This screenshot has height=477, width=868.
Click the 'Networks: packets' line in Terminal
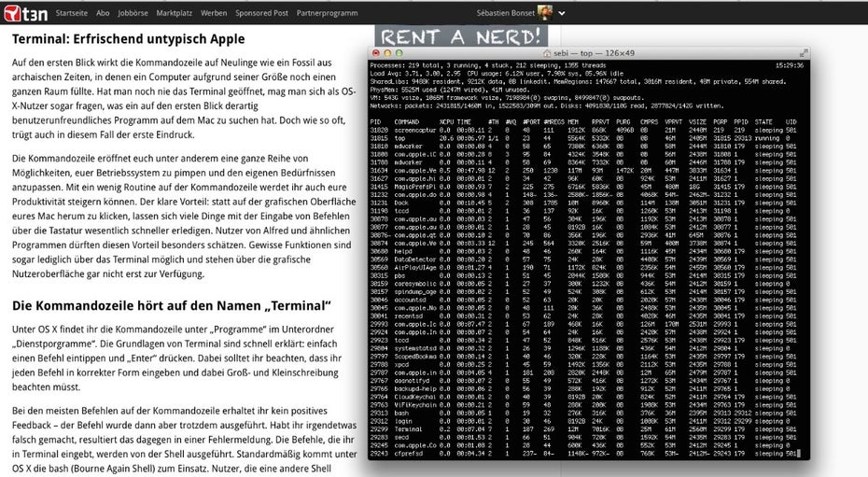tap(546, 105)
